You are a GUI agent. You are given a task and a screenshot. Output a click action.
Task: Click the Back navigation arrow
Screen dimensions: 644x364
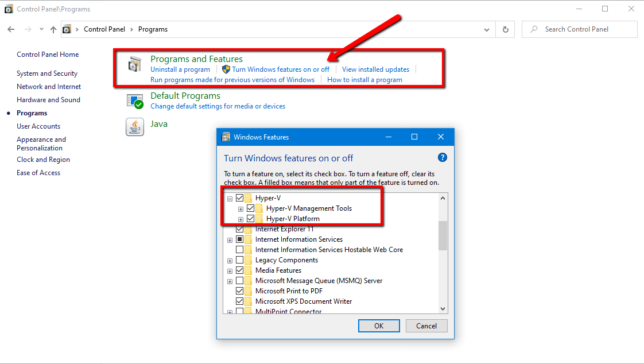(x=11, y=29)
